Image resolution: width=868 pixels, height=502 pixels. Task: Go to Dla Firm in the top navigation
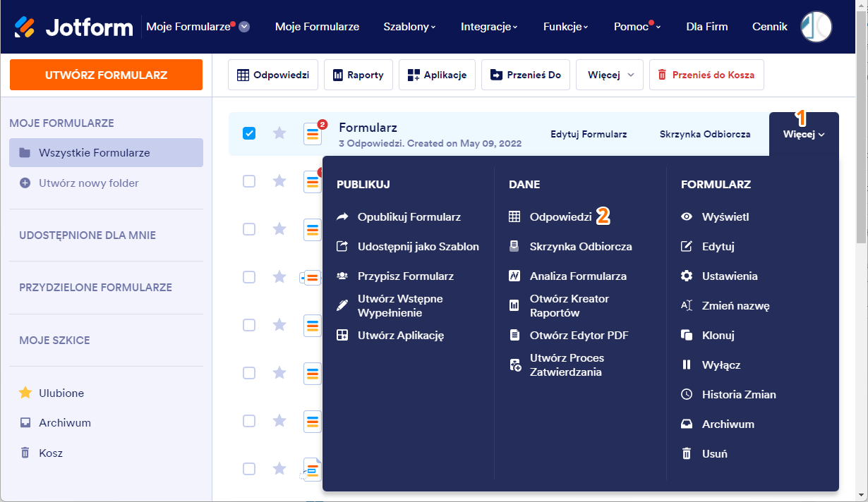pos(706,27)
